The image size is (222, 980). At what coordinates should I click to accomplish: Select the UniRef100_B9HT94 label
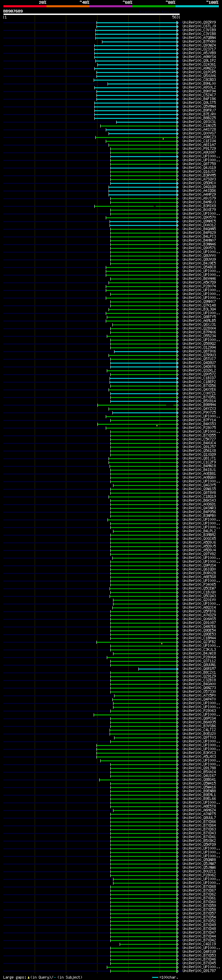(199, 91)
